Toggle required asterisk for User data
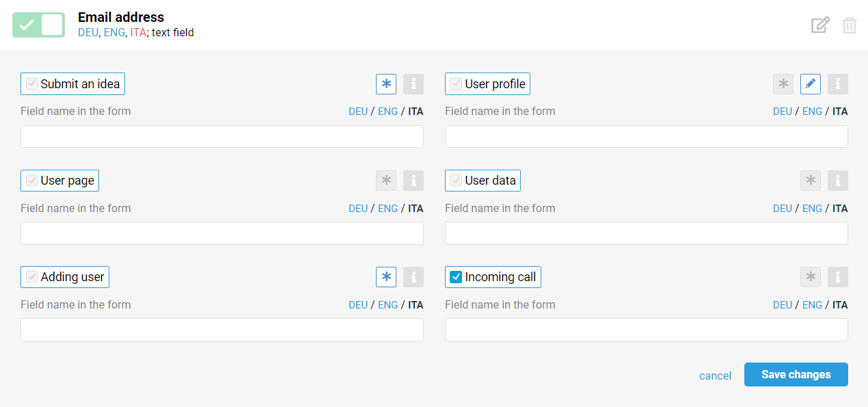 [x=811, y=181]
